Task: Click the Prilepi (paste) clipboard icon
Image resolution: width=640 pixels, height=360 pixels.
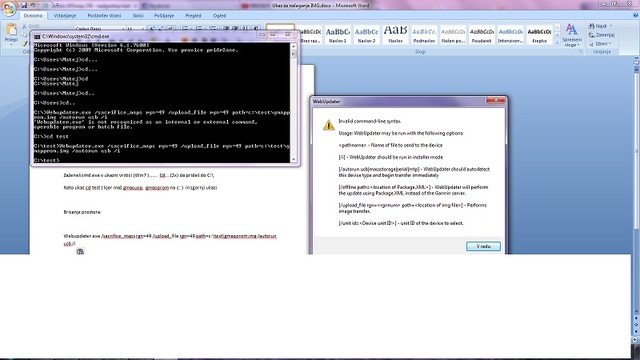Action: click(11, 30)
